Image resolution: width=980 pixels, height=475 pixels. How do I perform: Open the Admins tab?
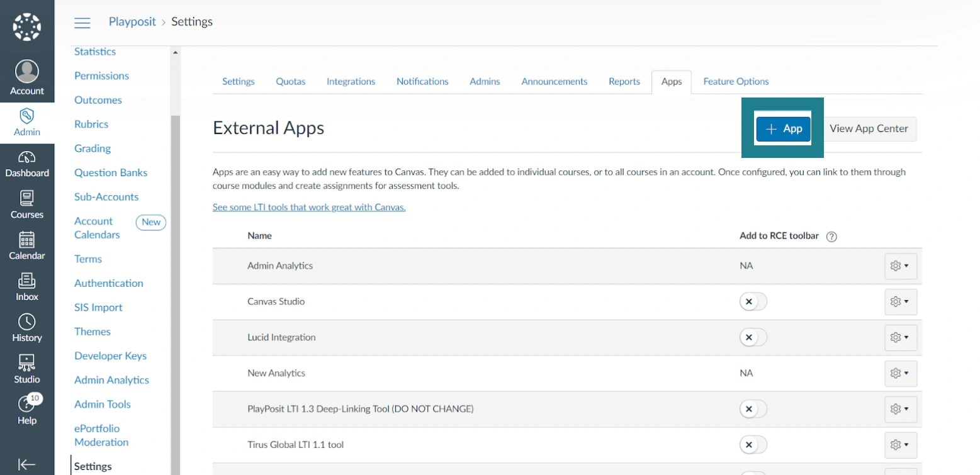(485, 82)
